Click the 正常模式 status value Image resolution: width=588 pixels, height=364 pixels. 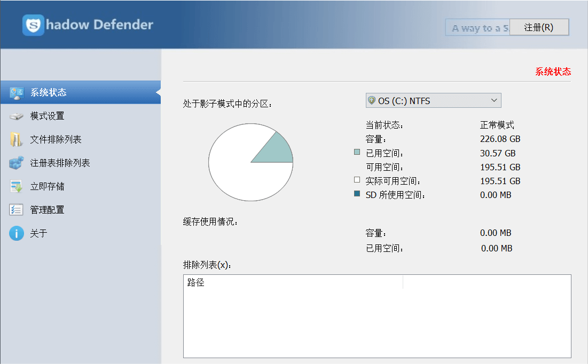click(x=497, y=125)
